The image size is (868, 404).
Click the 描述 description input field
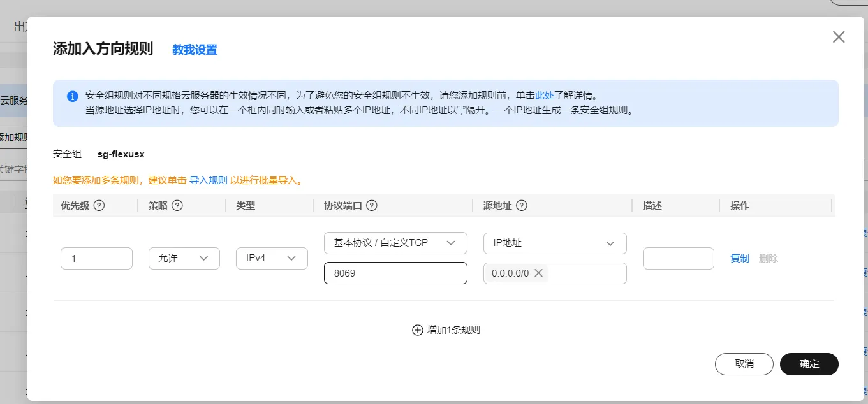point(678,258)
